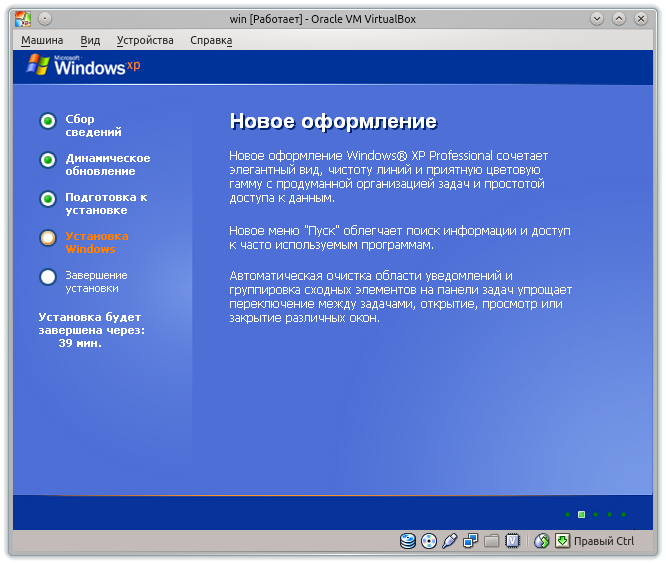Viewport: 666px width, 564px height.
Task: Click the Подготовка к установке text
Action: 106,203
